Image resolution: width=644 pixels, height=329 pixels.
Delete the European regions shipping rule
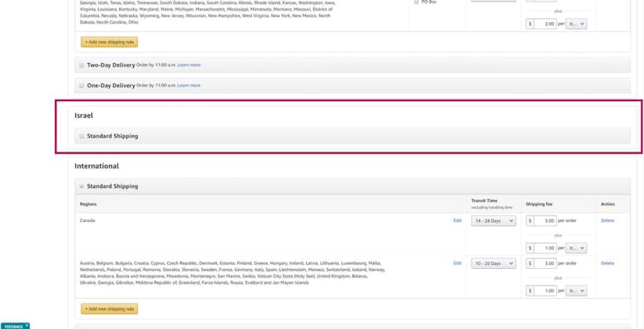[607, 263]
